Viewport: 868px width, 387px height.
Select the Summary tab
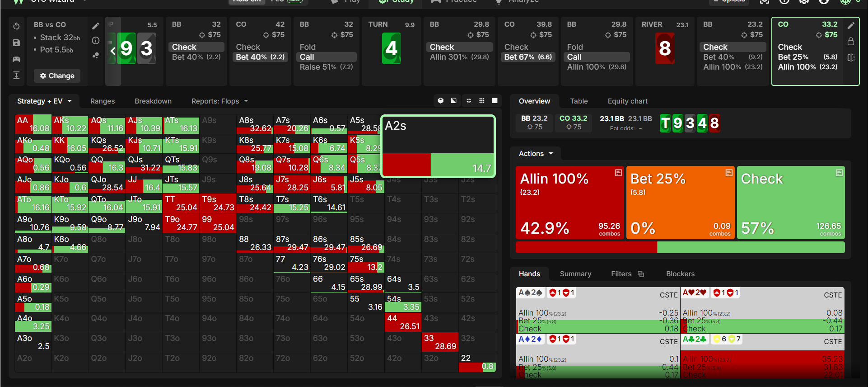click(x=575, y=274)
